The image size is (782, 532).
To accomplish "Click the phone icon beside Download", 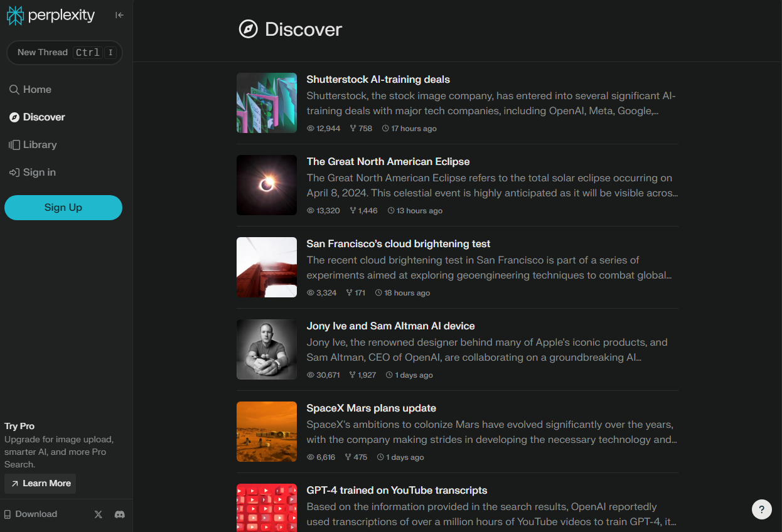I will [x=8, y=514].
